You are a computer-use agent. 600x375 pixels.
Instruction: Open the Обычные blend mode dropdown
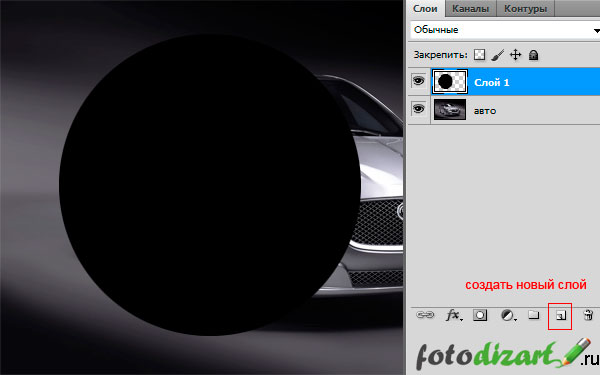coord(505,30)
